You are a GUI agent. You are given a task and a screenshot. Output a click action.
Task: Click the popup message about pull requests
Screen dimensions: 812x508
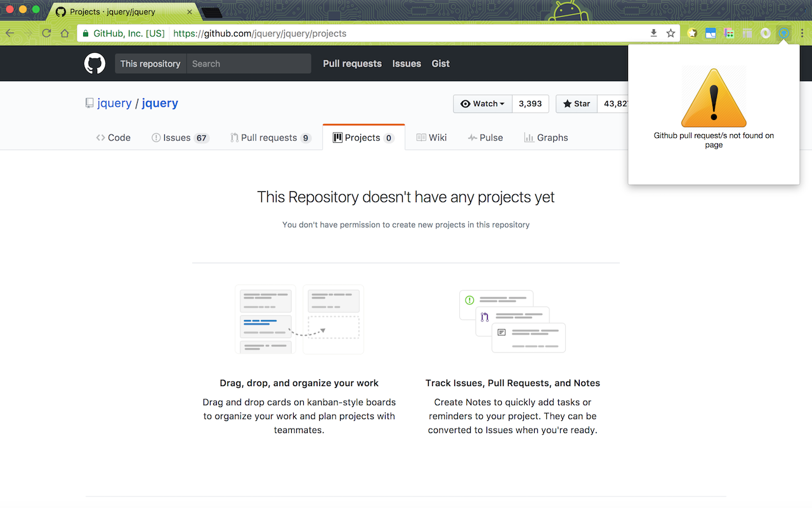714,140
